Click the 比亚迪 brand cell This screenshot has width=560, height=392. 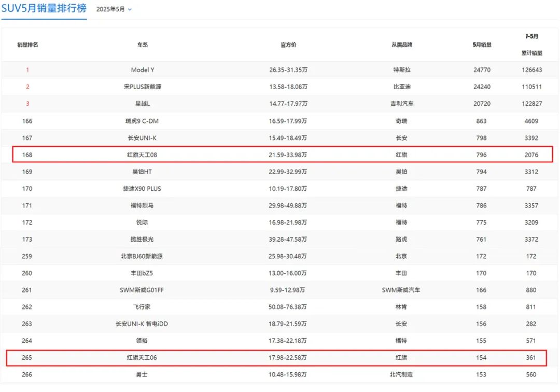(402, 87)
